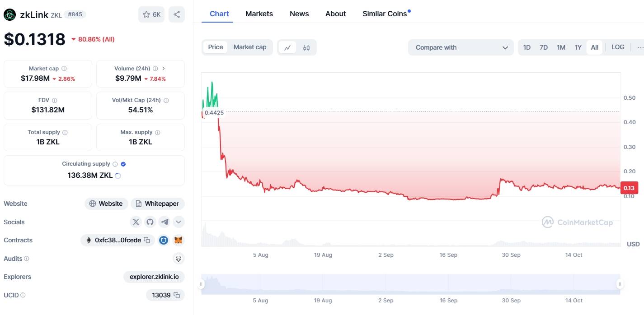The height and width of the screenshot is (315, 644).
Task: Set chart range to 1D
Action: click(527, 47)
